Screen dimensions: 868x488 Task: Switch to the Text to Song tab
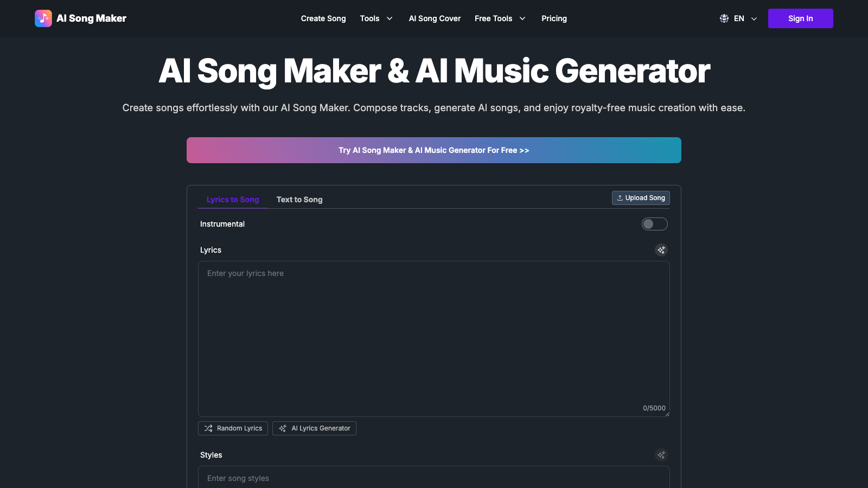coord(299,200)
